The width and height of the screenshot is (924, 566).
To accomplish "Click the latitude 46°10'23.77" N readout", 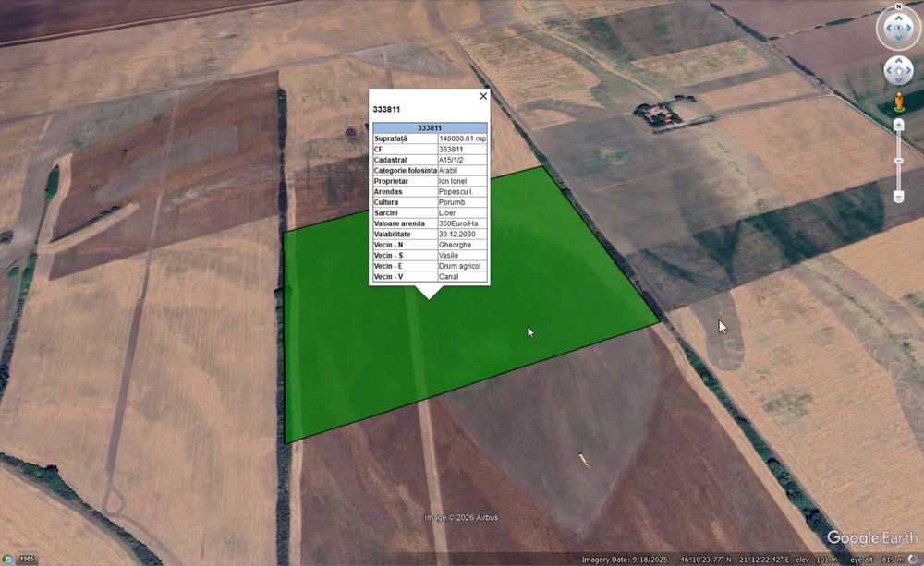I will (x=706, y=560).
